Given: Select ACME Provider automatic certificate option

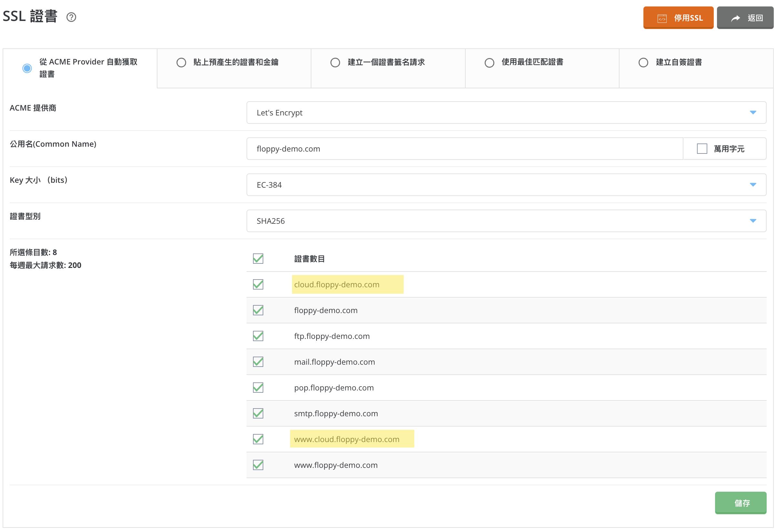Looking at the screenshot, I should click(27, 68).
